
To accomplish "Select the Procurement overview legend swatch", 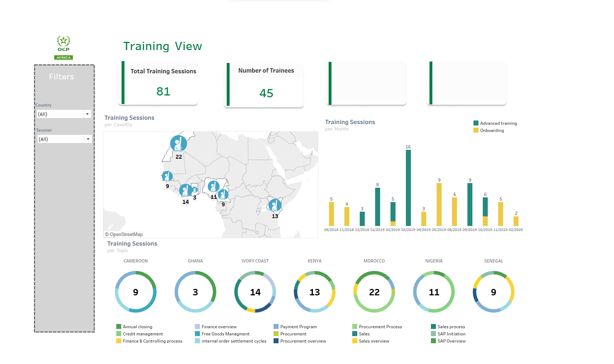I will (x=276, y=341).
